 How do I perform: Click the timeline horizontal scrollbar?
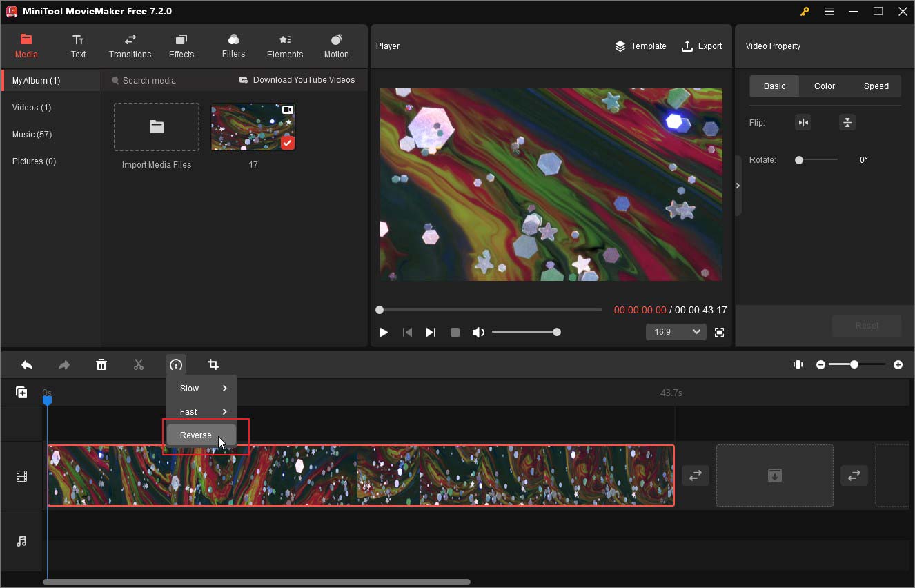257,582
